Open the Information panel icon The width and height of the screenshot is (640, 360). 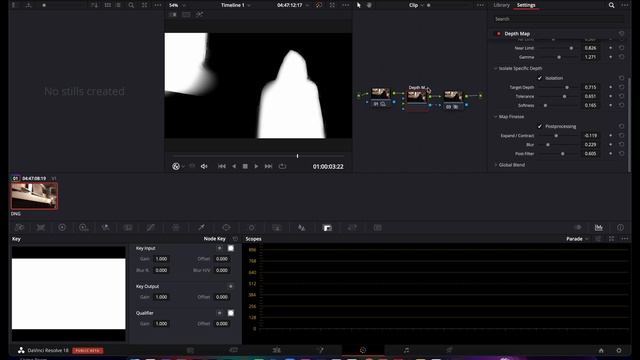pyautogui.click(x=620, y=227)
